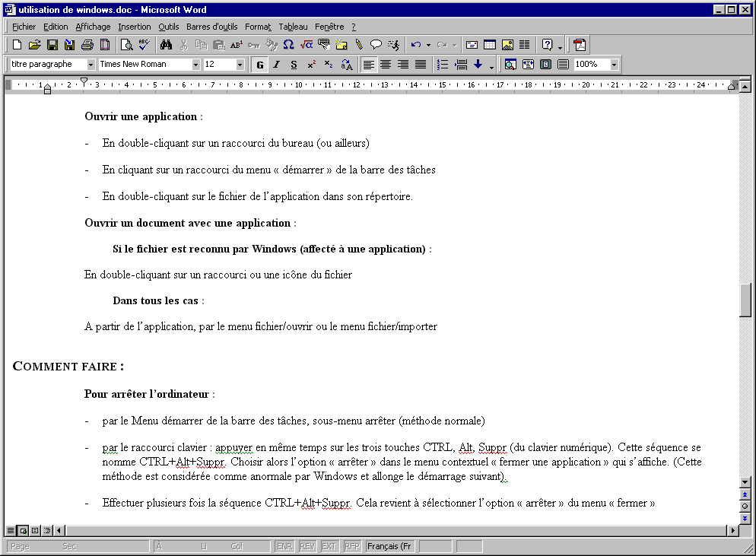This screenshot has height=556, width=756.
Task: Toggle numbered list formatting
Action: 443,65
